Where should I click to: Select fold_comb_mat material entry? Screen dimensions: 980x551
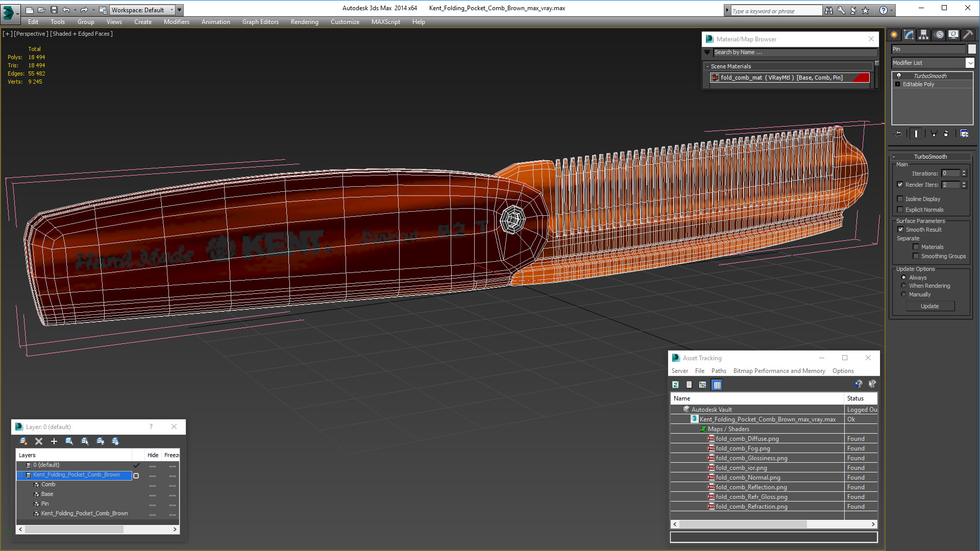[x=789, y=78]
